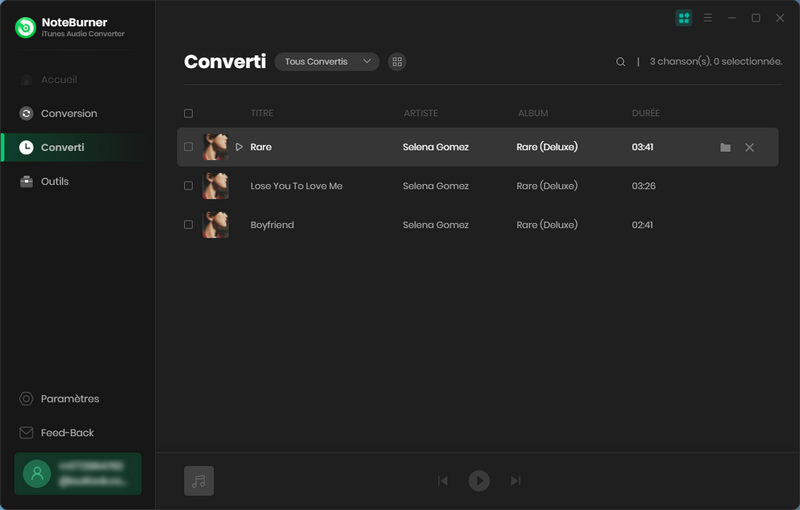Image resolution: width=800 pixels, height=510 pixels.
Task: Sort by TITRE column header
Action: 262,113
